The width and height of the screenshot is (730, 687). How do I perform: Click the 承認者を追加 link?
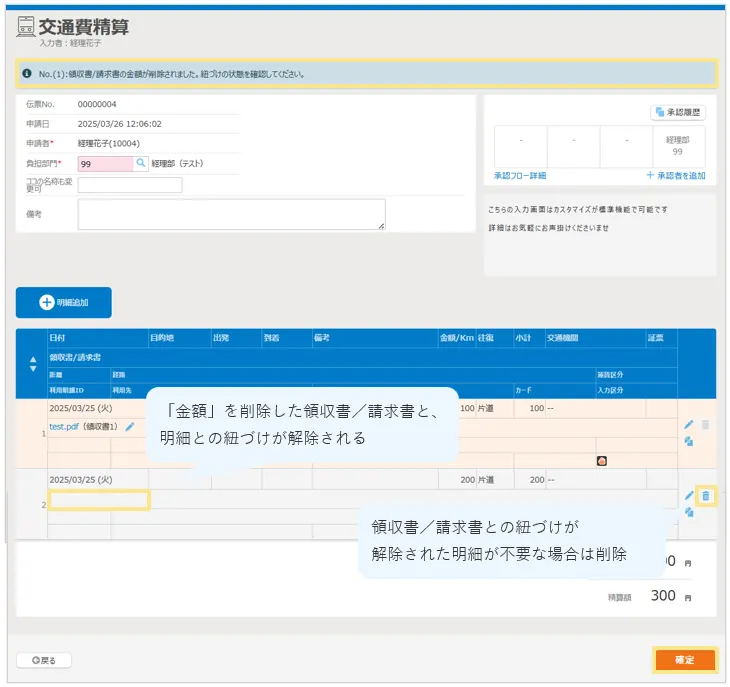point(676,176)
